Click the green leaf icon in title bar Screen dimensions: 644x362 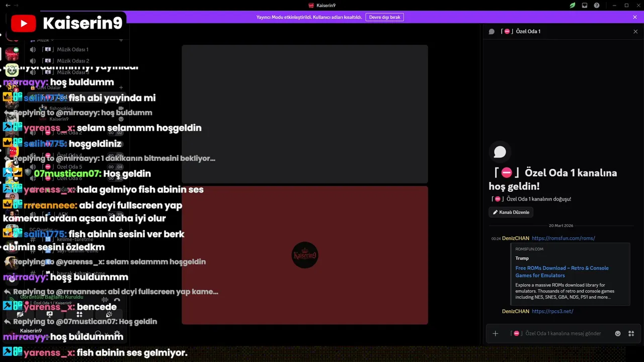pyautogui.click(x=572, y=6)
